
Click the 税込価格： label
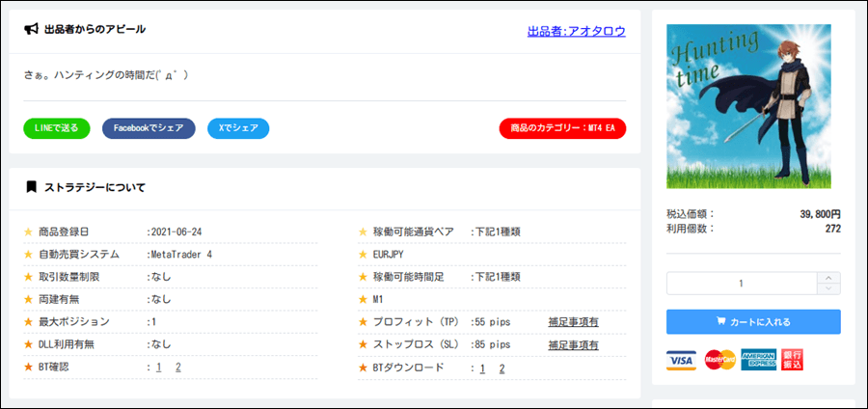tap(691, 214)
